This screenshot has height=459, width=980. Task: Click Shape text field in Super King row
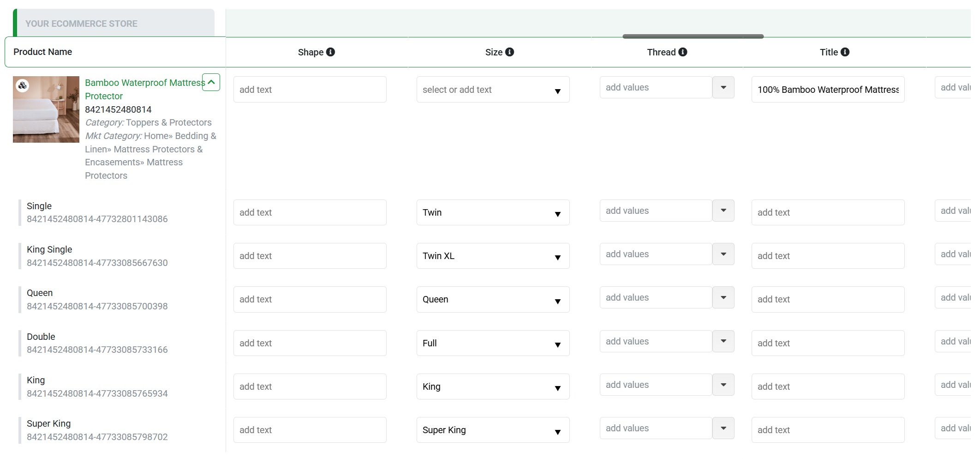tap(310, 430)
